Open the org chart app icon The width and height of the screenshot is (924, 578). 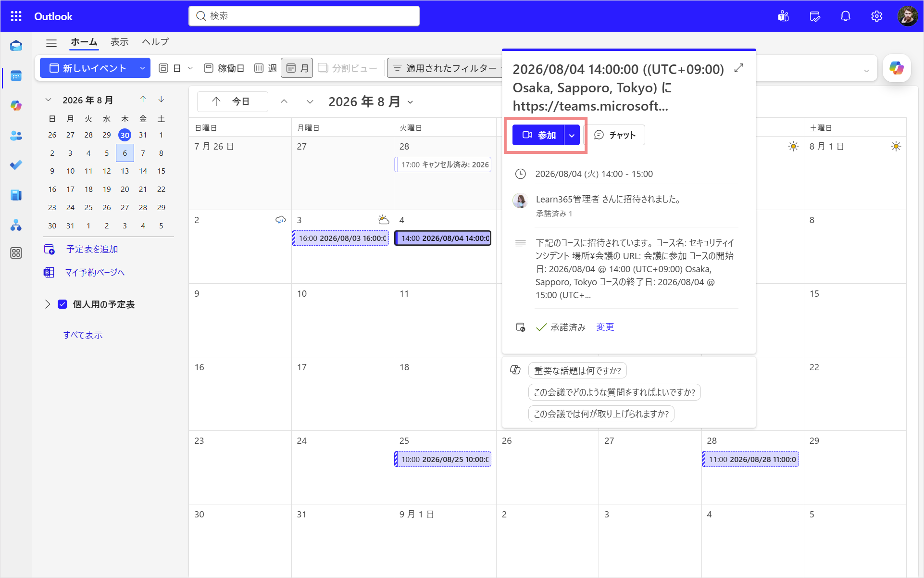16,225
